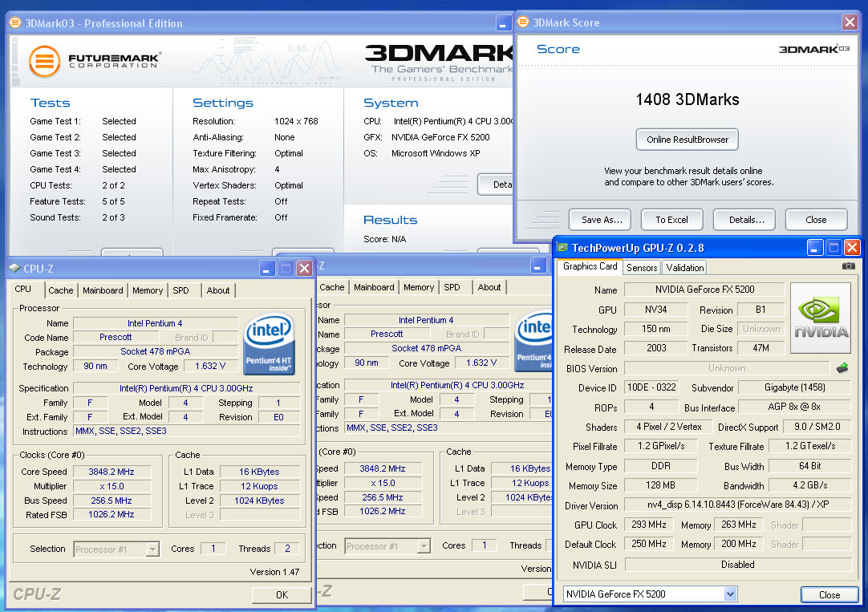Select GPU-Z Graphics Card tab
Viewport: 868px width, 612px height.
tap(590, 266)
